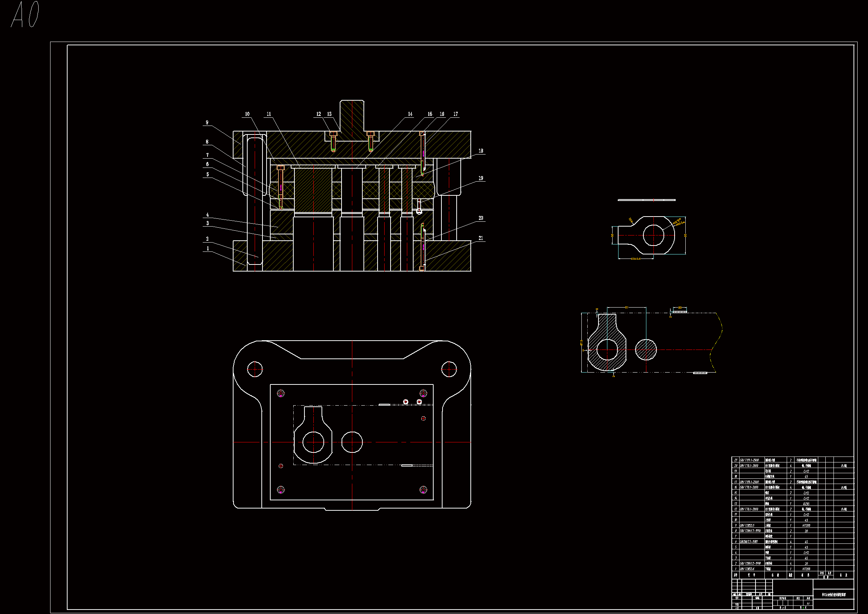Click callout number 18 label
868x614 pixels.
tap(480, 151)
